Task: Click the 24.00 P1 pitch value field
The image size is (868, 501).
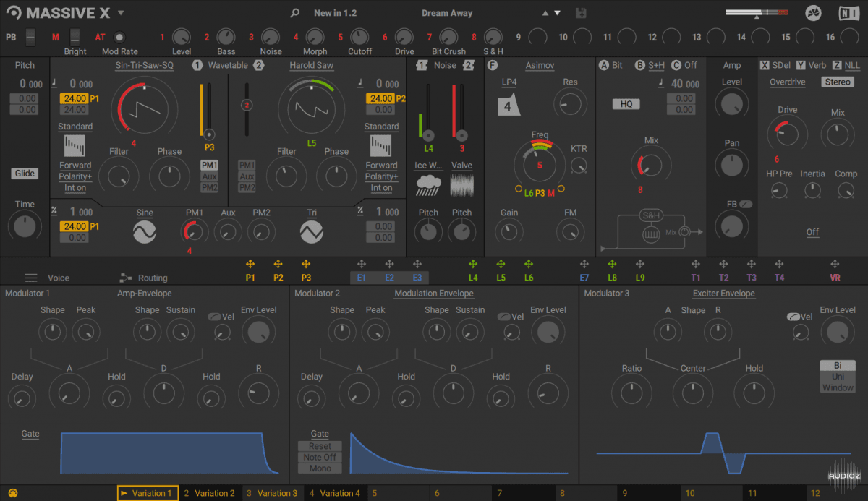Action: point(75,98)
